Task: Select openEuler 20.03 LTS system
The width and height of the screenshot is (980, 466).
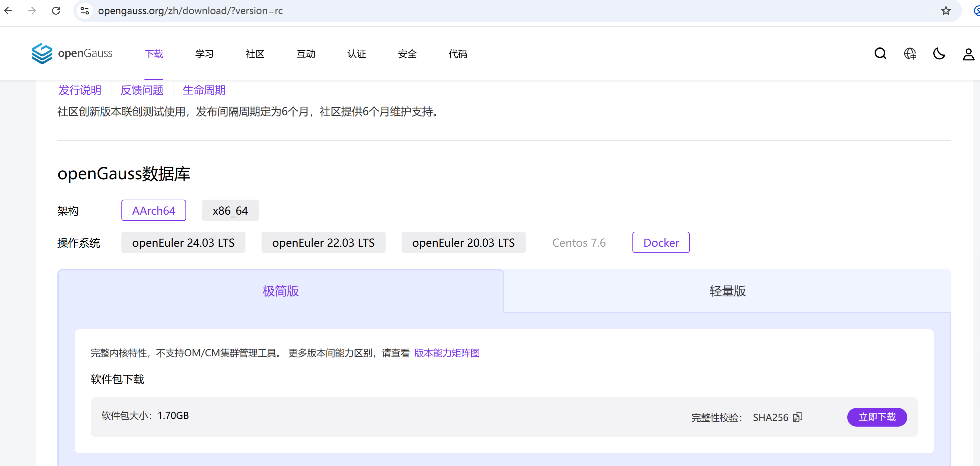Action: click(463, 242)
